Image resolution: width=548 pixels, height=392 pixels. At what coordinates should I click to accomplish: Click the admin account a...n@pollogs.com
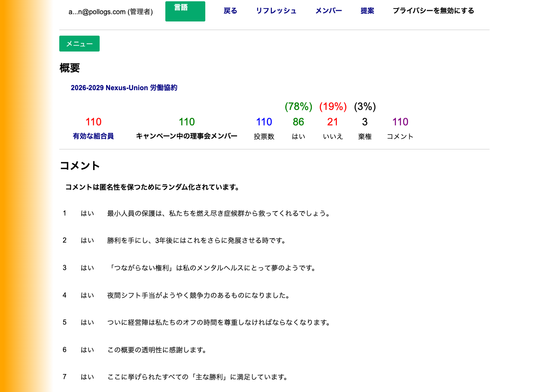tap(111, 12)
